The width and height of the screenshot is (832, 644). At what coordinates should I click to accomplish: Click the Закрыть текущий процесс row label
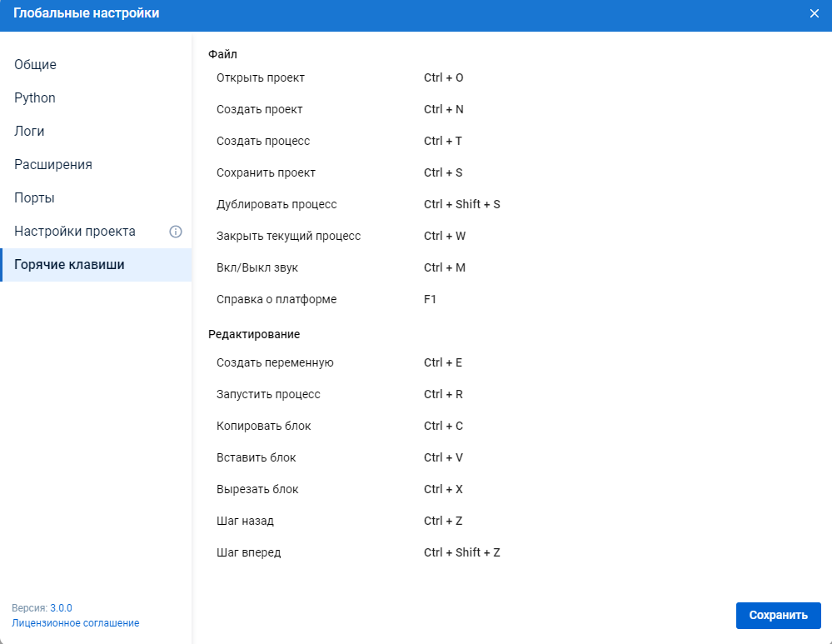tap(288, 237)
